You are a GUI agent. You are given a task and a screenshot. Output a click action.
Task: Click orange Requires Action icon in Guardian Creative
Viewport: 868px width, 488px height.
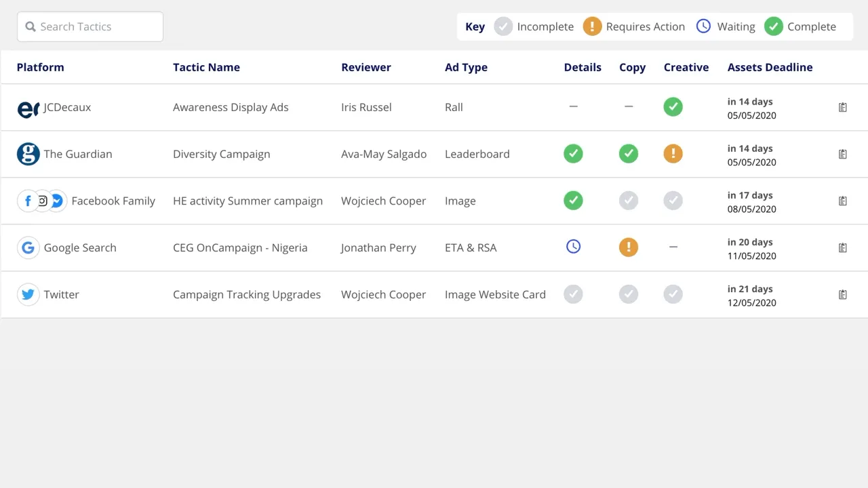tap(673, 154)
